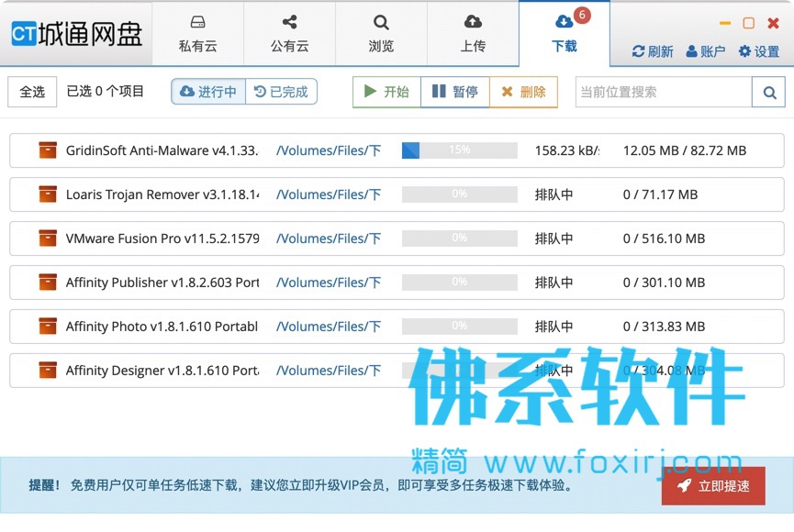Image resolution: width=794 pixels, height=532 pixels.
Task: Click the 城通网盘 CT logo
Action: (76, 34)
